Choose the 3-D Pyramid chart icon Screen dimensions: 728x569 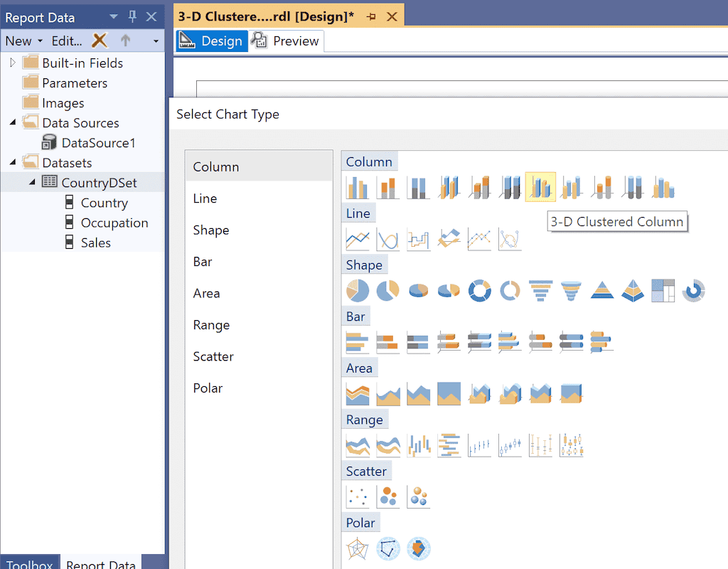[632, 290]
